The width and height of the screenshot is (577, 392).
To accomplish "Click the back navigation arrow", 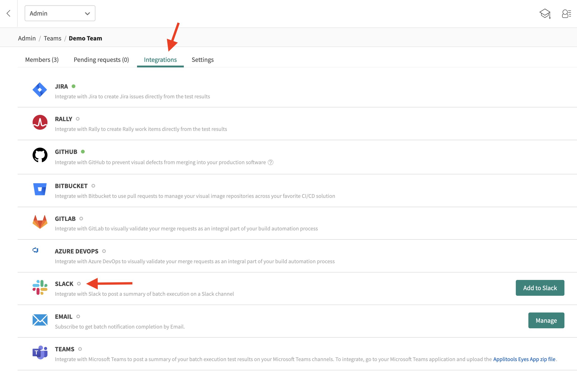I will point(8,13).
